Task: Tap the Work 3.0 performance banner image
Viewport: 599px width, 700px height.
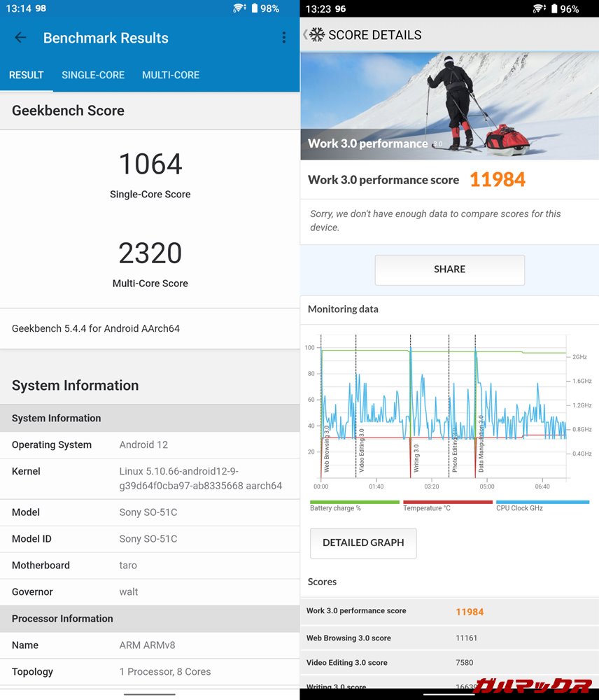Action: pyautogui.click(x=449, y=105)
